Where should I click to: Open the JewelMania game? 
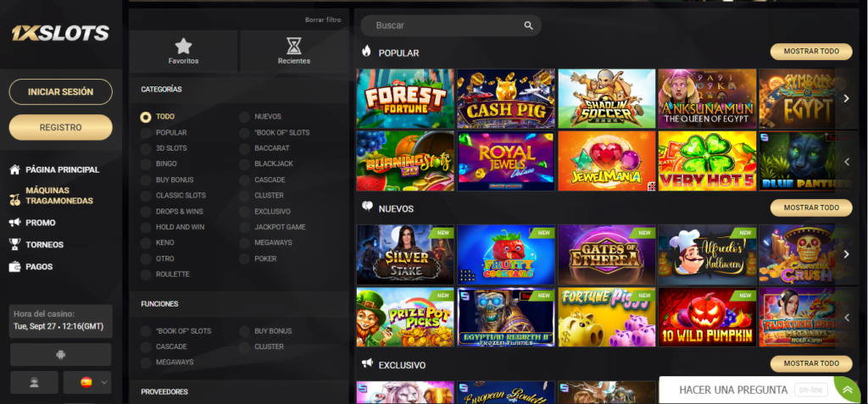pos(607,161)
